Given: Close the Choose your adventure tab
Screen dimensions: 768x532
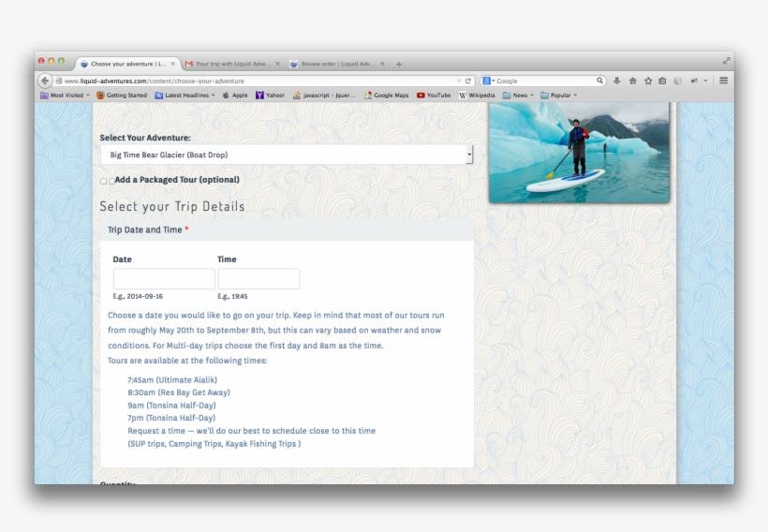Looking at the screenshot, I should pos(173,64).
